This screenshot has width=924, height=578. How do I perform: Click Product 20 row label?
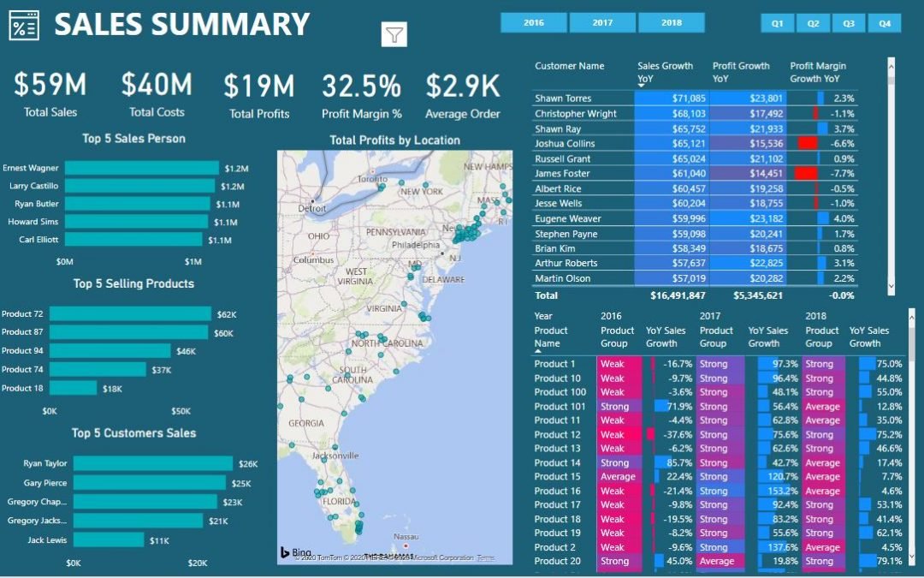pos(557,562)
